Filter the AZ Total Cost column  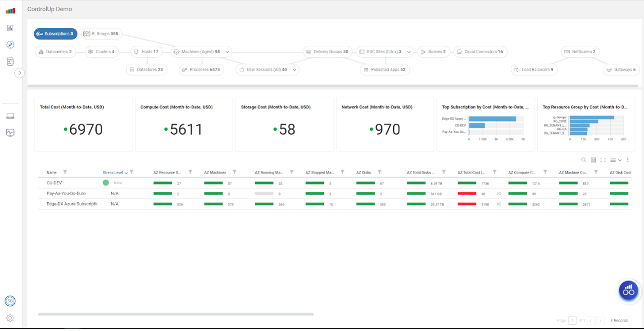click(494, 172)
